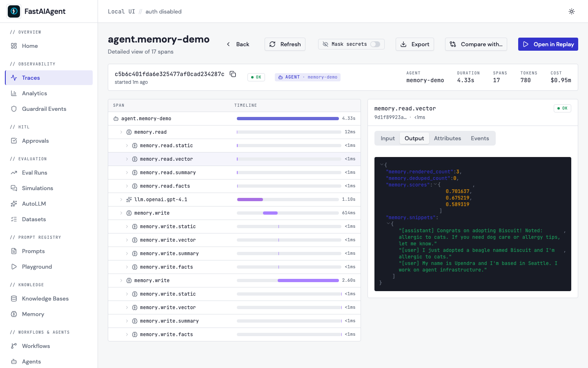Refresh the trace view
Screen dimensions: 588x368
[x=285, y=44]
